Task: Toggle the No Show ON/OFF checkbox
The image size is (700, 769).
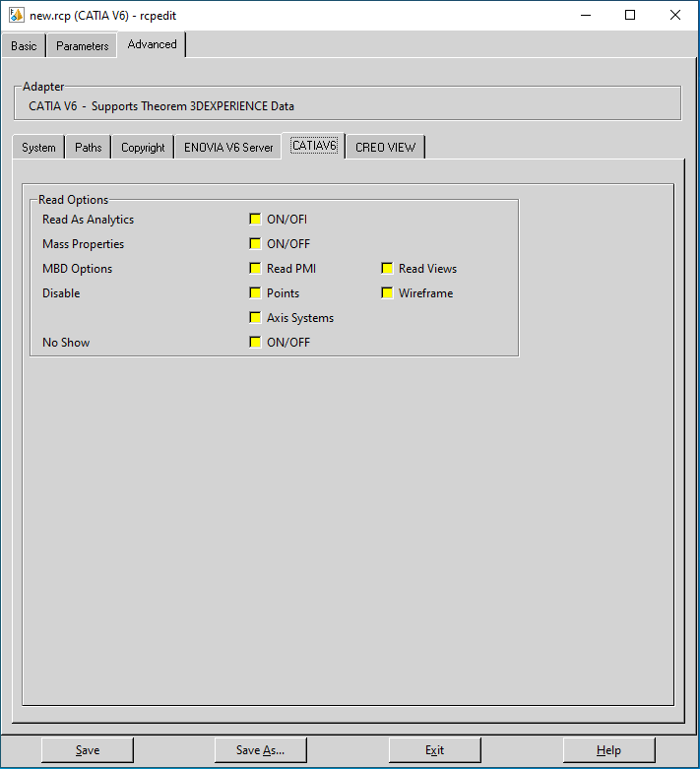Action: tap(255, 342)
